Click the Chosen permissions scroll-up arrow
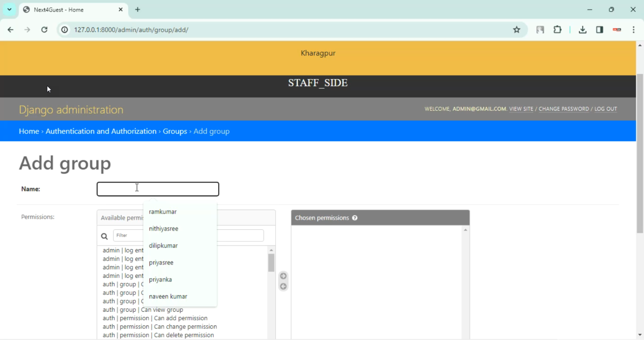Image resolution: width=644 pixels, height=340 pixels. pos(465,230)
